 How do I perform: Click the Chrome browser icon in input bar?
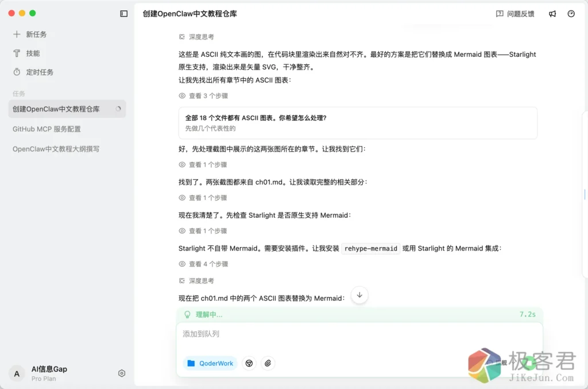[249, 363]
